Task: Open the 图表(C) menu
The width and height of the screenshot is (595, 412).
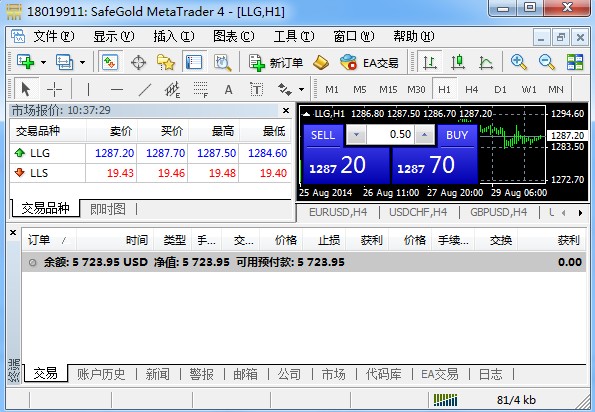Action: click(x=233, y=36)
